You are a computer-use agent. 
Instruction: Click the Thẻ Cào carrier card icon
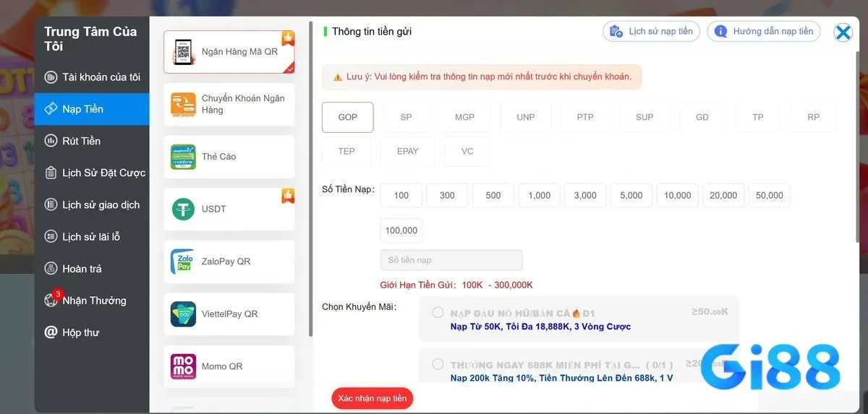(183, 157)
